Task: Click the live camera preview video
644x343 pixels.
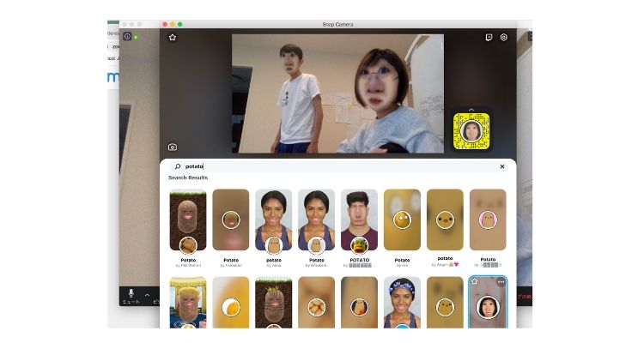Action: click(x=337, y=93)
